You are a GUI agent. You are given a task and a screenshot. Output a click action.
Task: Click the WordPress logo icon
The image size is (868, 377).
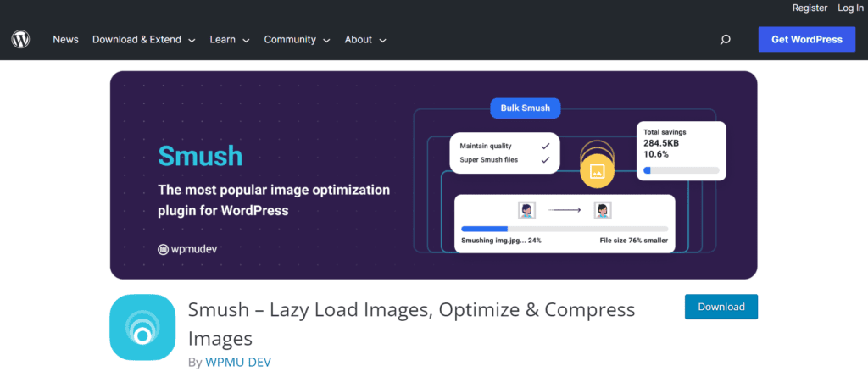point(20,39)
